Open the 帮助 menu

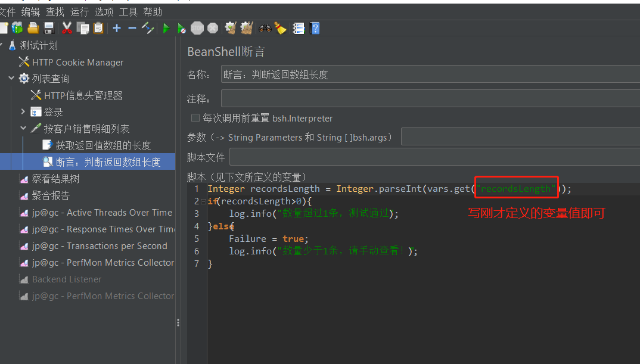click(x=153, y=12)
